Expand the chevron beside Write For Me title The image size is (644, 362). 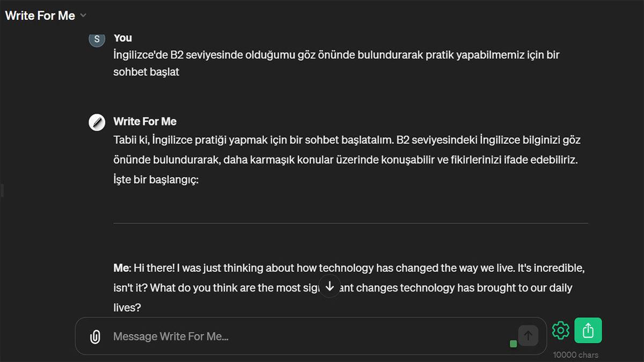[x=83, y=16]
